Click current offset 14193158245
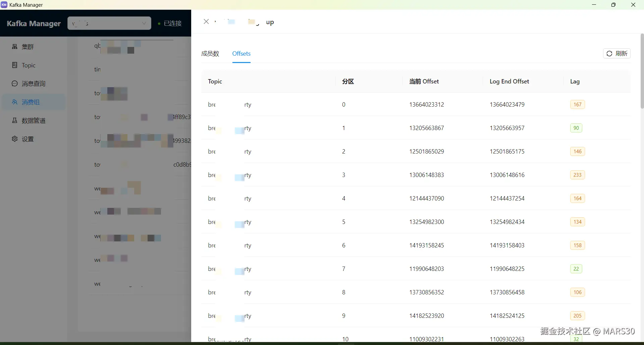The image size is (644, 345). 427,245
